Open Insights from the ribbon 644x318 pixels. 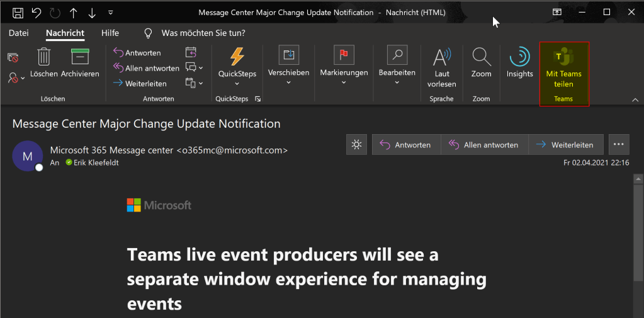pyautogui.click(x=519, y=63)
